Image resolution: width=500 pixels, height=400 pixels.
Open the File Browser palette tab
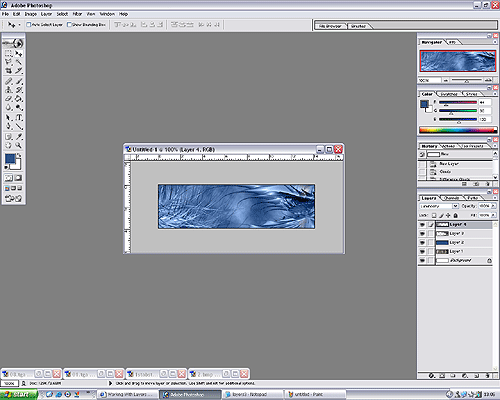pyautogui.click(x=330, y=26)
